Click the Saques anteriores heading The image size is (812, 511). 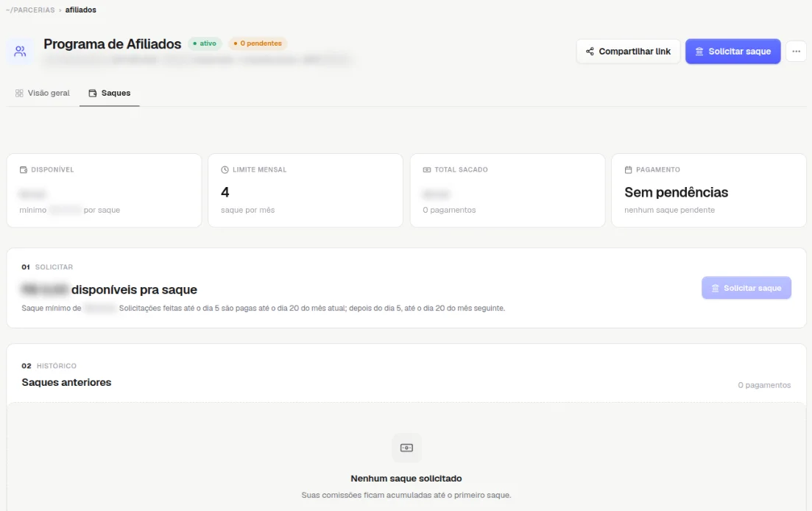66,382
